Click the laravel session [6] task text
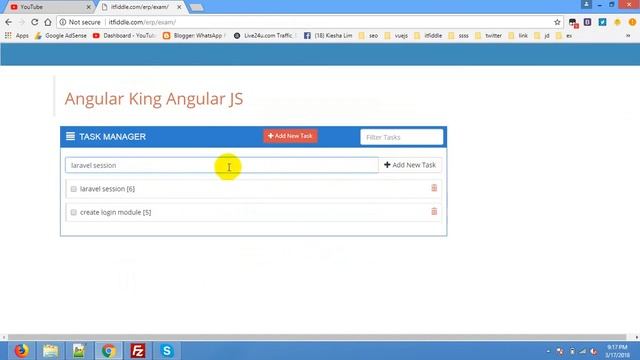The height and width of the screenshot is (360, 640). coord(107,189)
